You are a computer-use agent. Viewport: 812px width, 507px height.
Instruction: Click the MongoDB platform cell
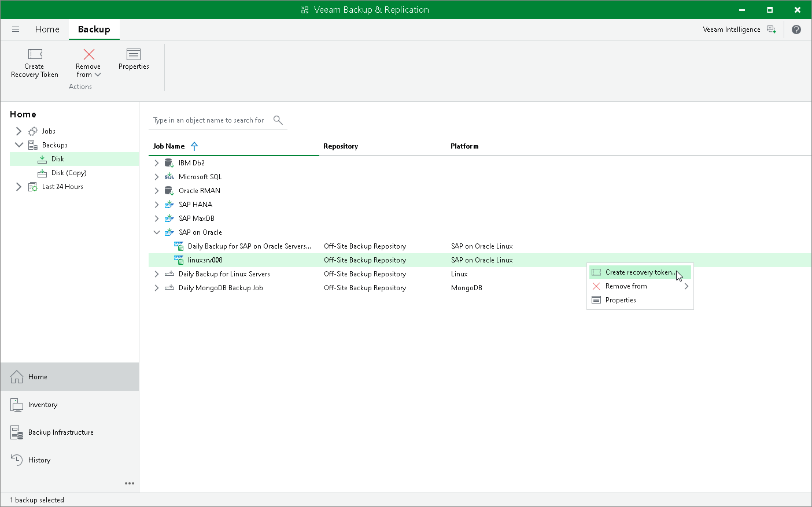click(467, 288)
